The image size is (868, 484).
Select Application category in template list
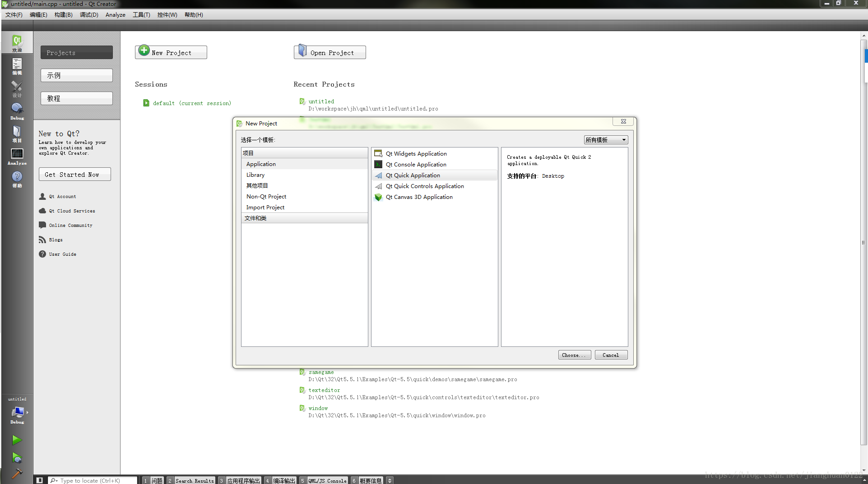(x=305, y=164)
